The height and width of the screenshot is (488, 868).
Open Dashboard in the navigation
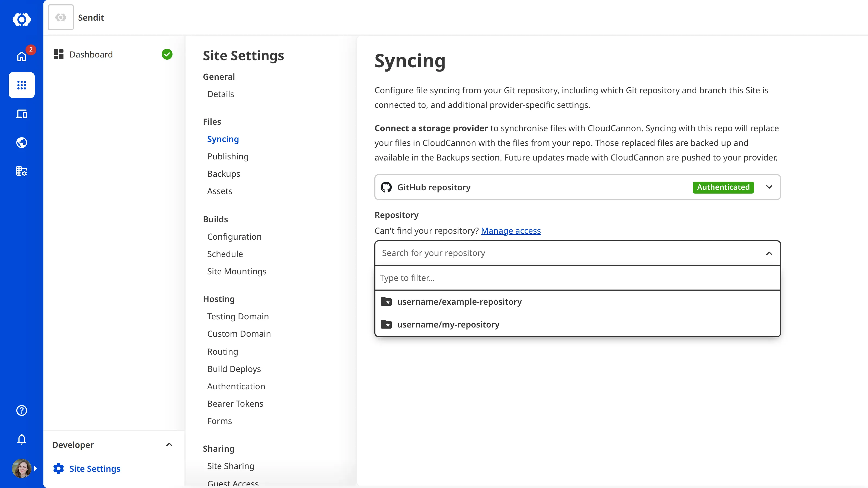[x=91, y=54]
